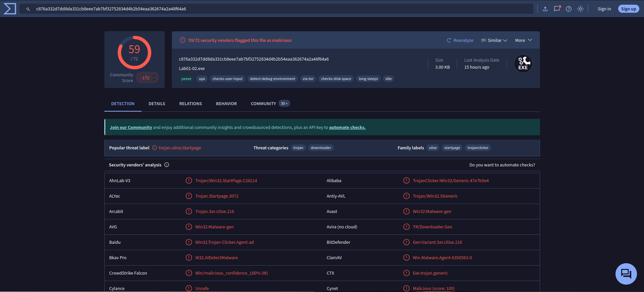Screen dimensions: 644x292
Task: Click the Lab01-02.exe filename
Action: point(192,69)
